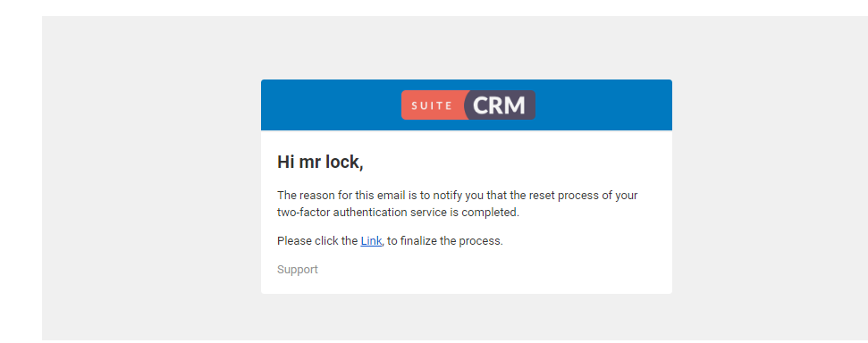Click the gray background right of email card
Viewport: 868px width, 343px height.
[x=770, y=178]
